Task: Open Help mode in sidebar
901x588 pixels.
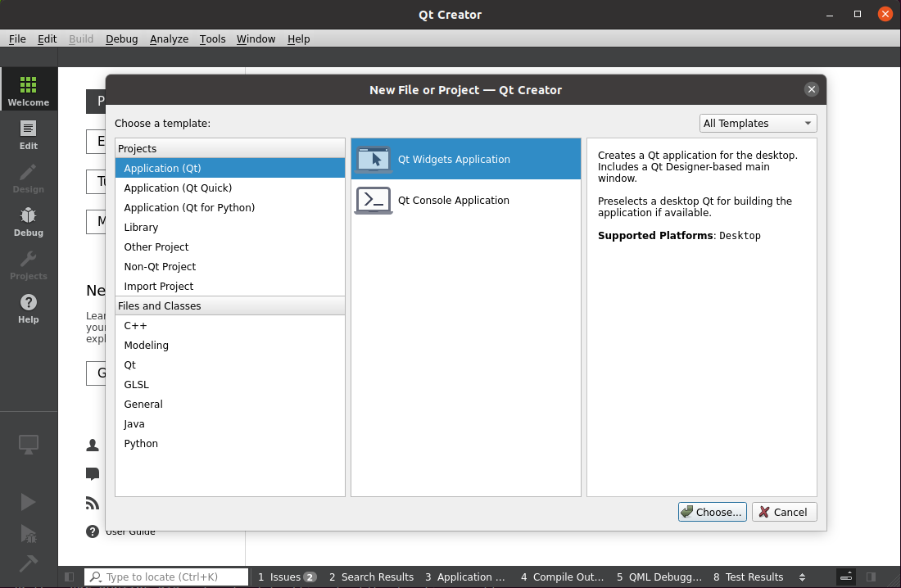Action: tap(28, 310)
